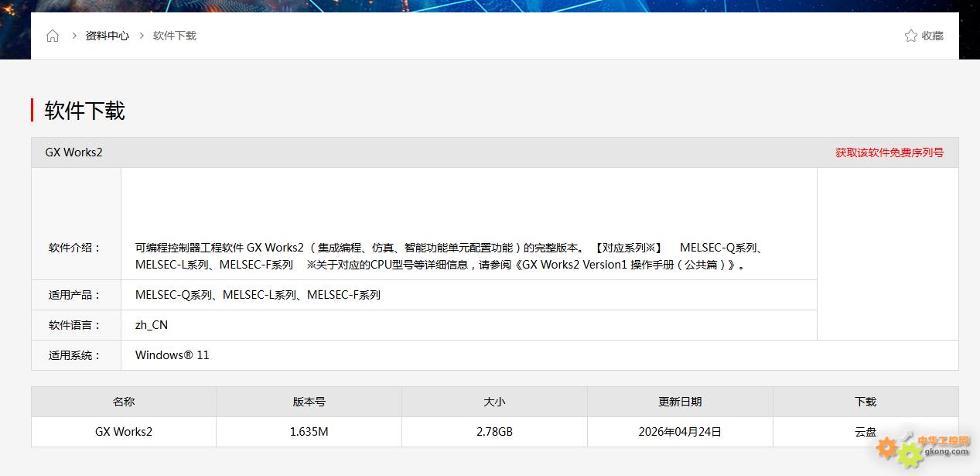This screenshot has width=980, height=476.
Task: Select the Windows® 11 system value
Action: (x=172, y=355)
